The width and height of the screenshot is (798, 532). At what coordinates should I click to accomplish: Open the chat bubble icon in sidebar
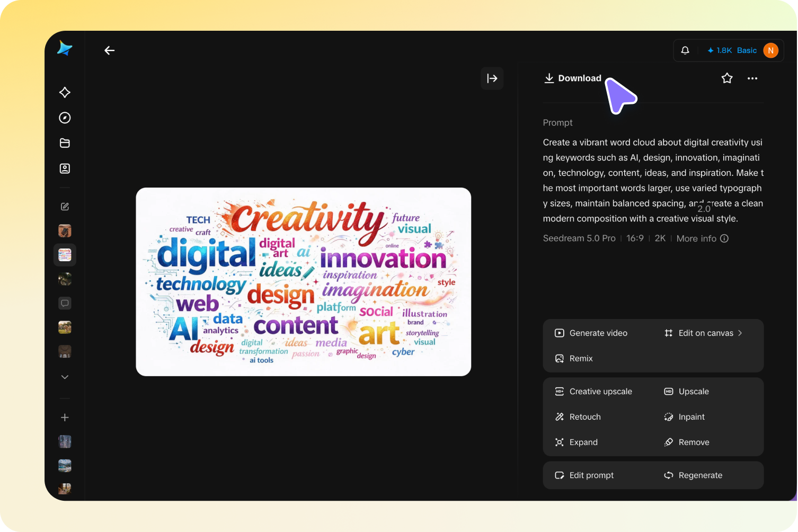pyautogui.click(x=65, y=303)
